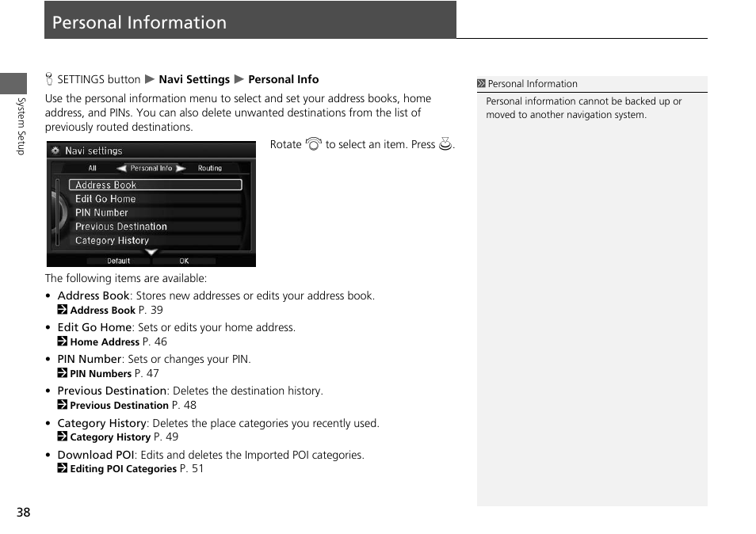
Task: Click the rotate knob icon next to 'Rotate'
Action: coord(313,144)
